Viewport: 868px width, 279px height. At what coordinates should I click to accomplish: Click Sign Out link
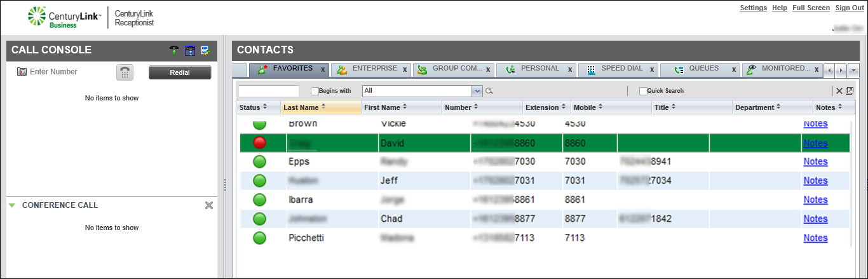tap(850, 8)
